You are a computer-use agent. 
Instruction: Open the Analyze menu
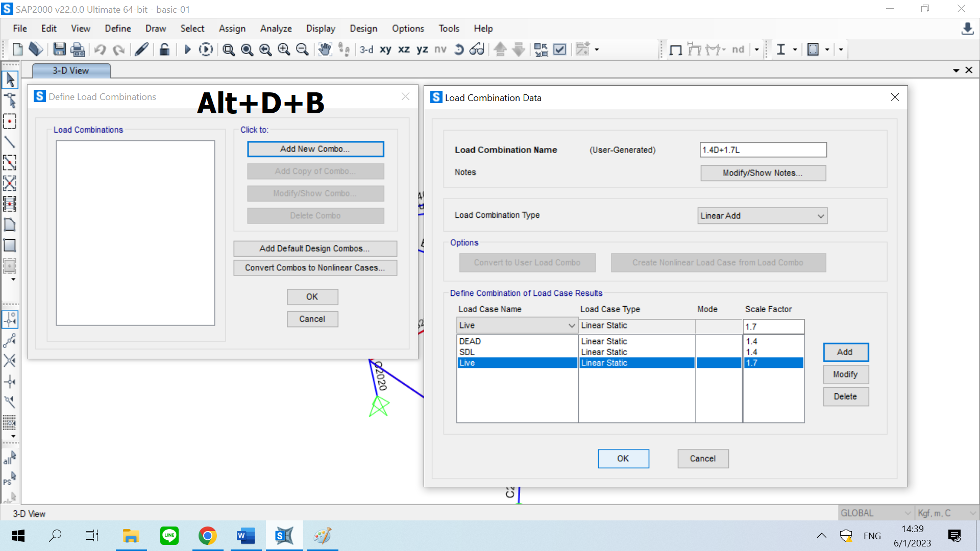click(x=276, y=29)
